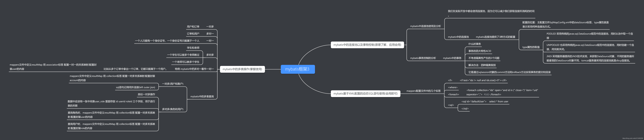Viewport: 644px width, 140px height.
Task: Open the blog.csdn.net watermark link
Action: tap(633, 138)
